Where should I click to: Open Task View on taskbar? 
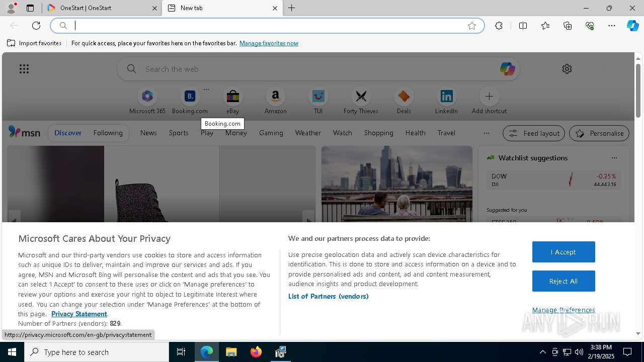(181, 352)
